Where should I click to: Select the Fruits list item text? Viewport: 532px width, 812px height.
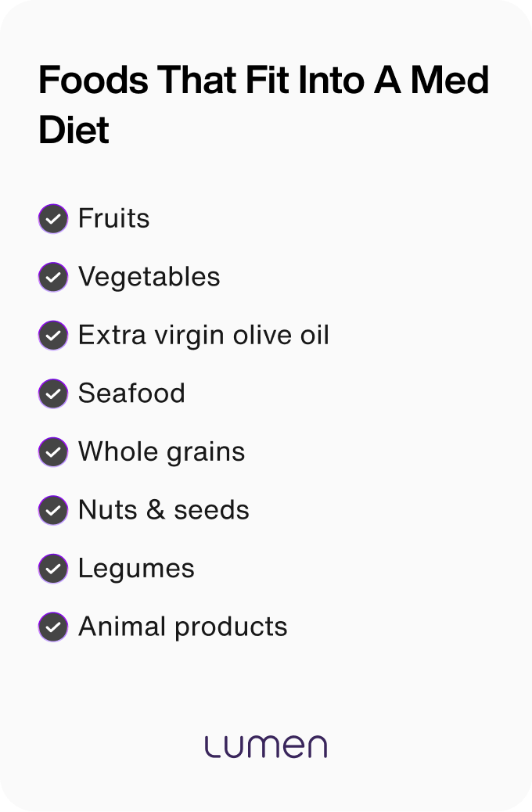[x=114, y=218]
